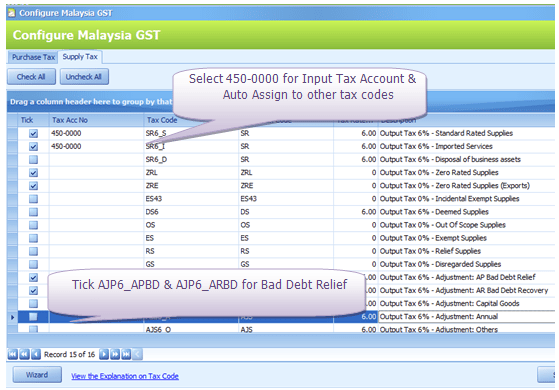Click the 'Record 15 of 16' indicator
This screenshot has height=390, width=559.
[70, 354]
